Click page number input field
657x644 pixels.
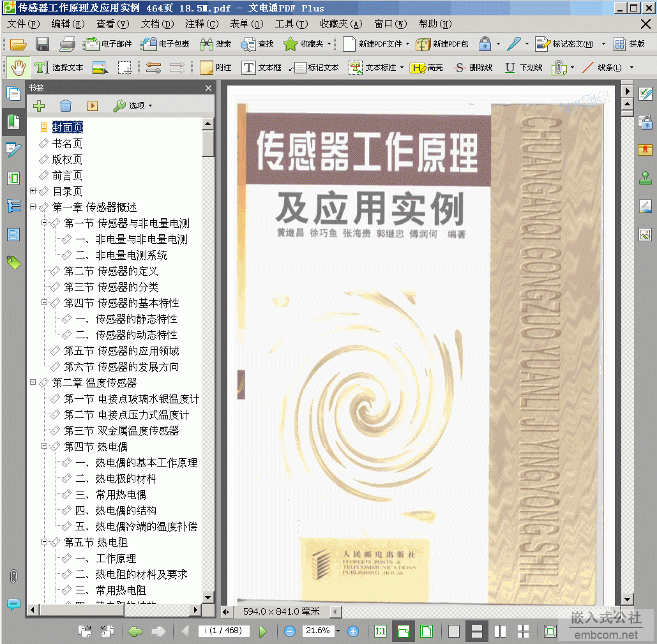click(x=223, y=631)
